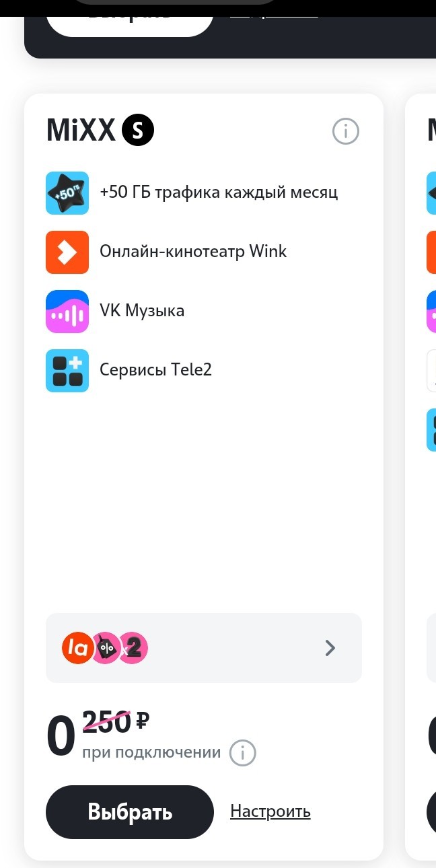Open the info icon beside MiXX S title

tap(346, 131)
